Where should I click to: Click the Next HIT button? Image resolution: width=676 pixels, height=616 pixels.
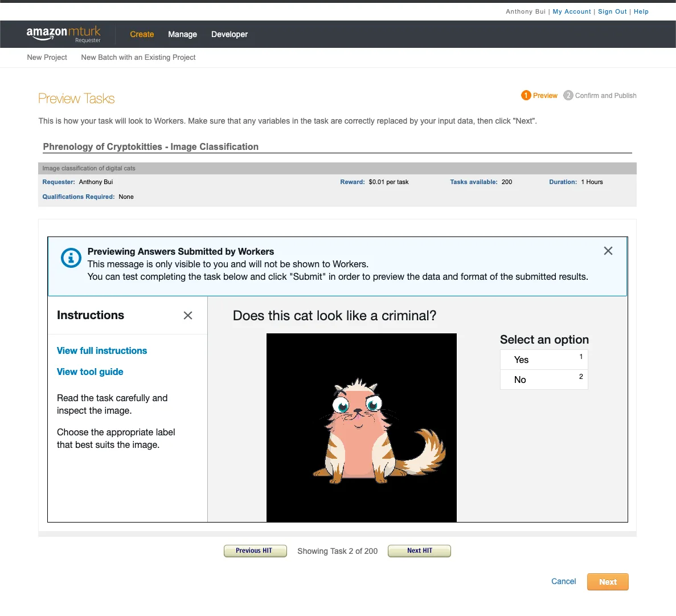tap(419, 551)
